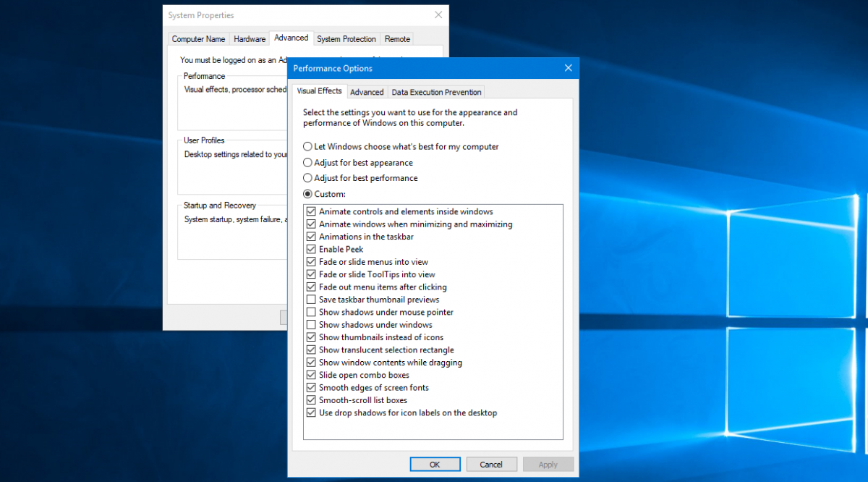
Task: Open the Advanced tab in Performance Options
Action: click(367, 92)
